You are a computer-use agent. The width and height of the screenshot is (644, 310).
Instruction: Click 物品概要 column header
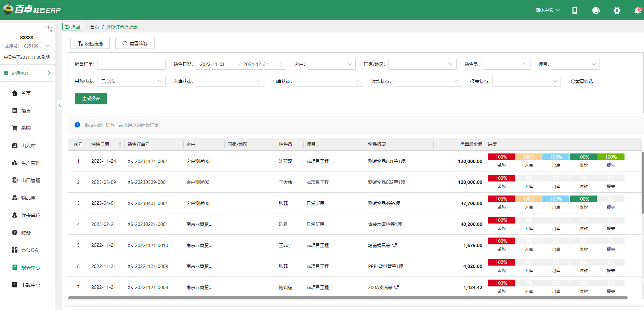pyautogui.click(x=377, y=144)
